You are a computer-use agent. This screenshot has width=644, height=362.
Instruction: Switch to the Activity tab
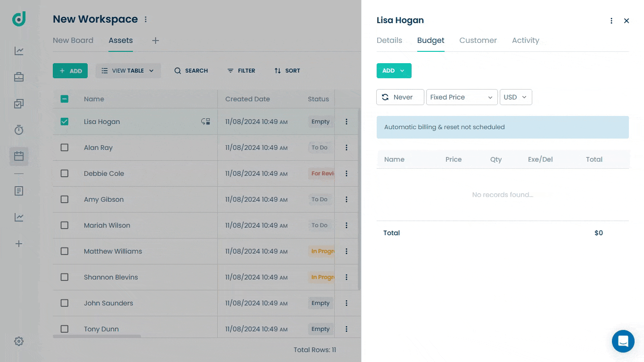(525, 41)
